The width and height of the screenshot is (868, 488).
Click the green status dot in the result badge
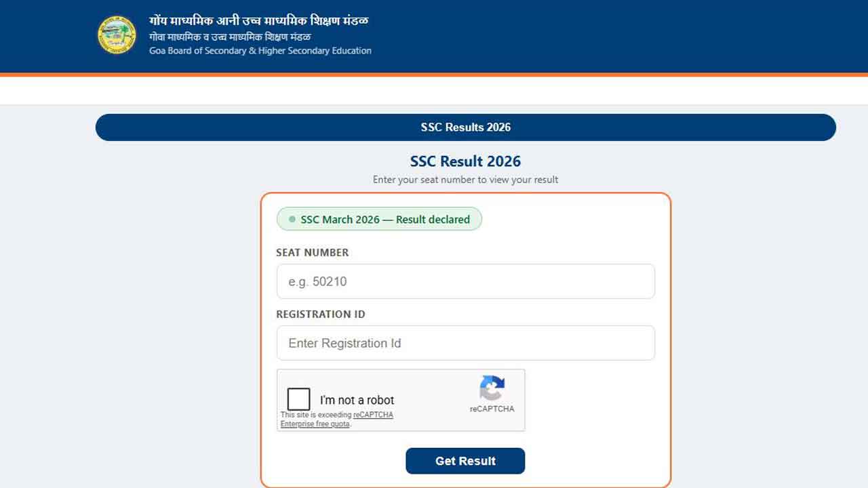tap(292, 220)
